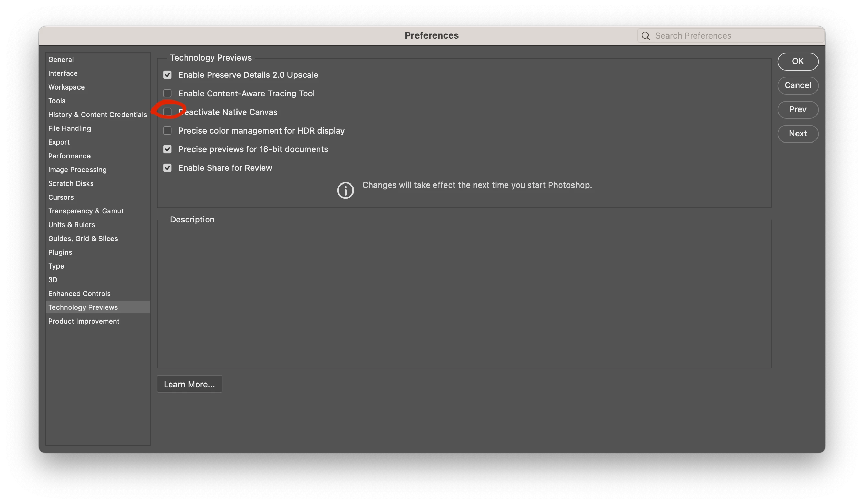864x504 pixels.
Task: Uncheck Enable Preserve Details 2.0 Upscale
Action: click(x=167, y=75)
